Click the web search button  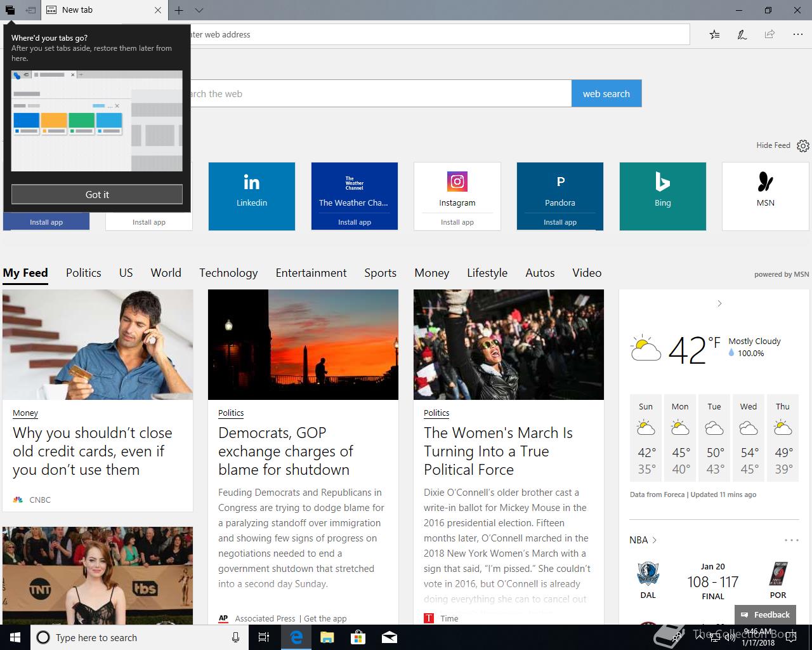(x=606, y=93)
